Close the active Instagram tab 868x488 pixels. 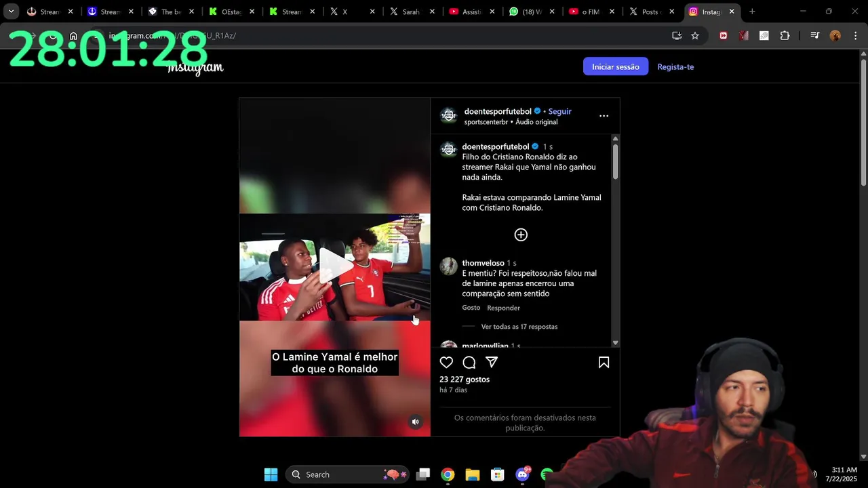click(x=732, y=12)
